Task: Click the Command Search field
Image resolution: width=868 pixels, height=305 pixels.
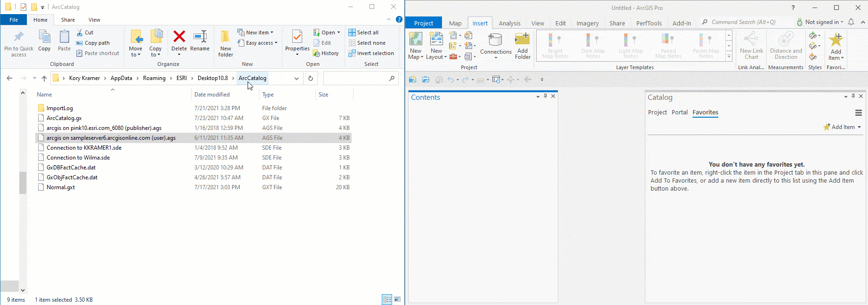Action: point(747,22)
